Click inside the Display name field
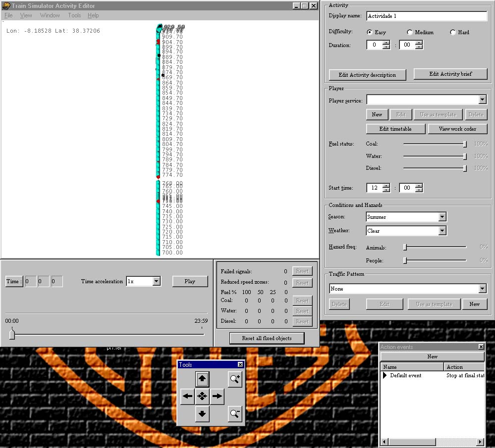 point(426,16)
